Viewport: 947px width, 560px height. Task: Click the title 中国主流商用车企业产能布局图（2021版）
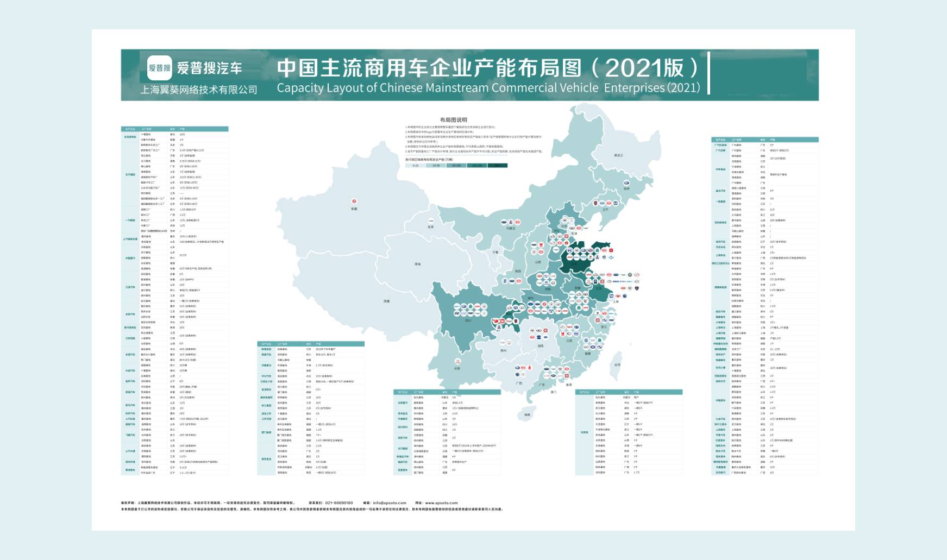coord(488,68)
